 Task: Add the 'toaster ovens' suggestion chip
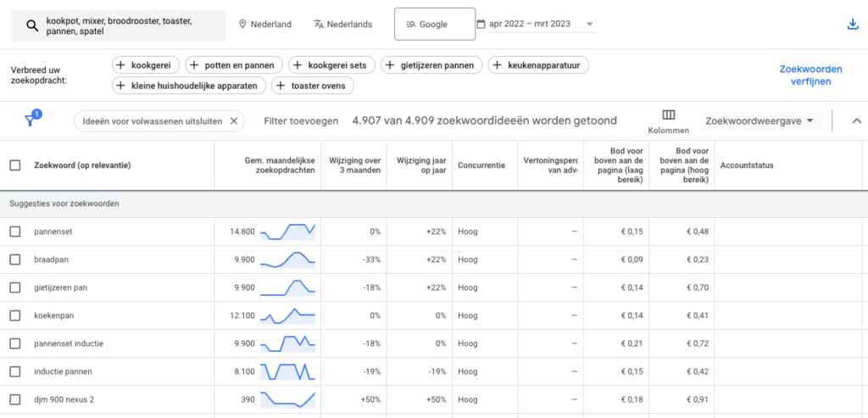pyautogui.click(x=313, y=86)
